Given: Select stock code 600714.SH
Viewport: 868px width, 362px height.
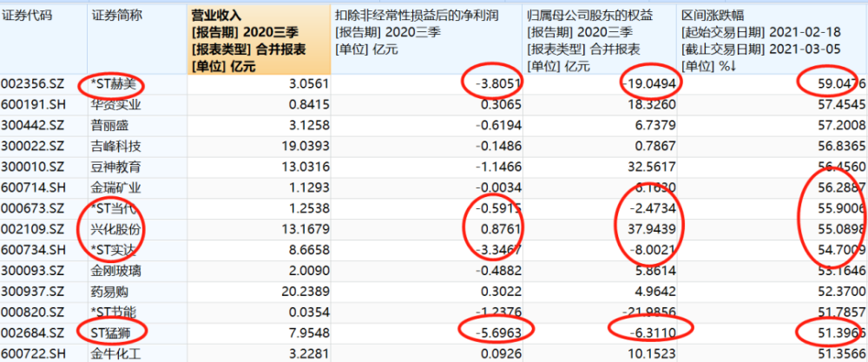Looking at the screenshot, I should click(33, 188).
